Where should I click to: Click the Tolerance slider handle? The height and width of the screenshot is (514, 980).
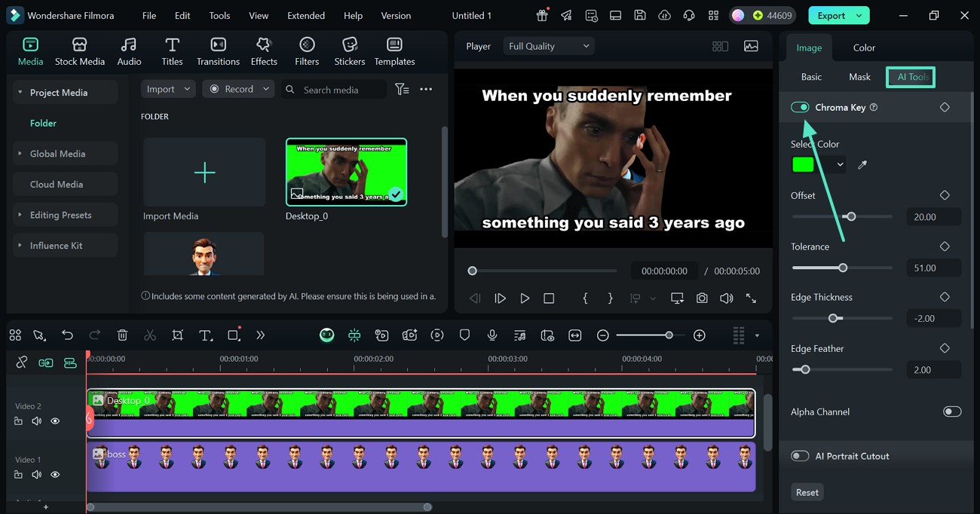843,268
